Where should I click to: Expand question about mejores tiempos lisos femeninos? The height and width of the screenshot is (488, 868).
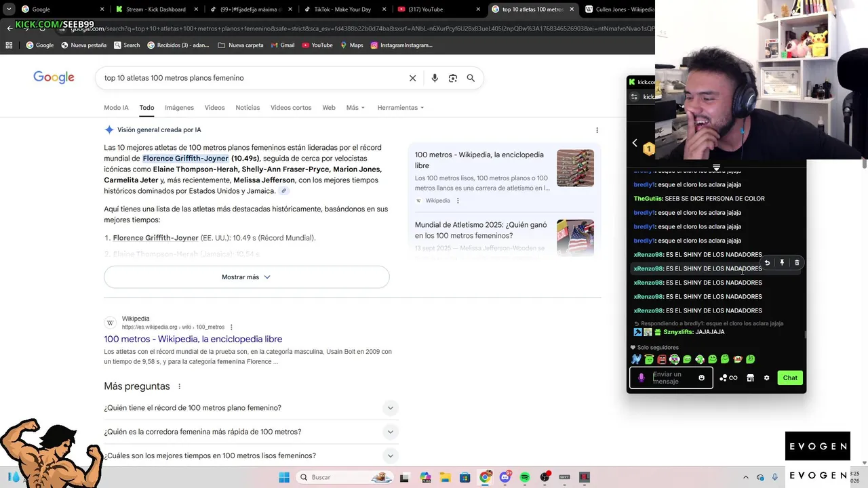(250, 455)
